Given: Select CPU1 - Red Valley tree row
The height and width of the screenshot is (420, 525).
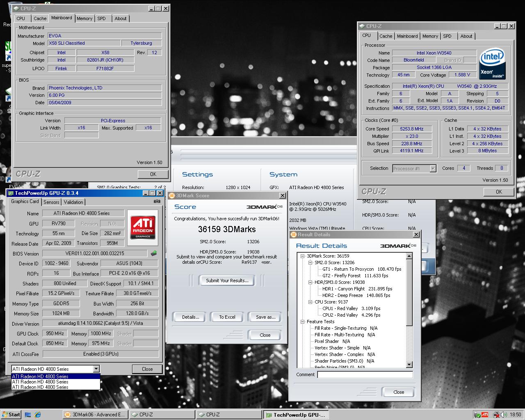Looking at the screenshot, I should pyautogui.click(x=351, y=308).
